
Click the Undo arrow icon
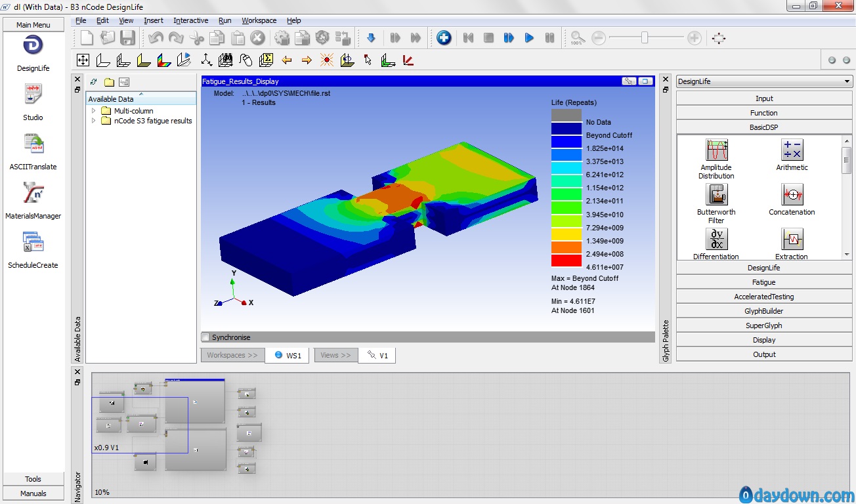(x=156, y=38)
